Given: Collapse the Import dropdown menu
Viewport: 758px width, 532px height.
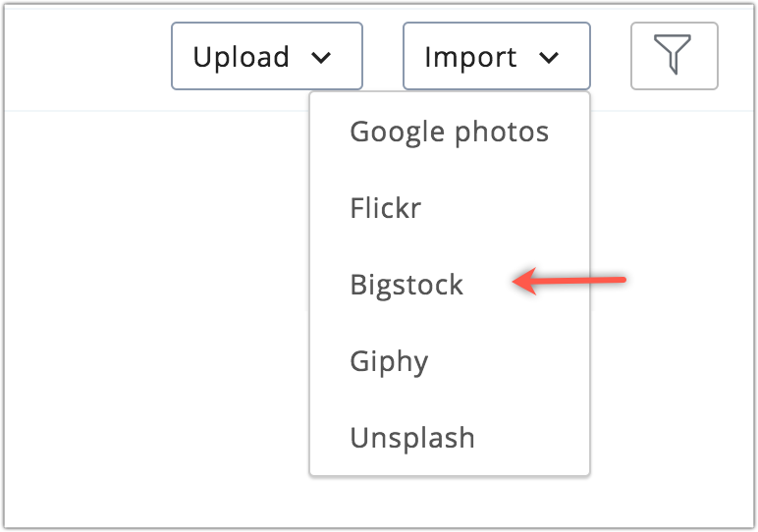Looking at the screenshot, I should [496, 57].
